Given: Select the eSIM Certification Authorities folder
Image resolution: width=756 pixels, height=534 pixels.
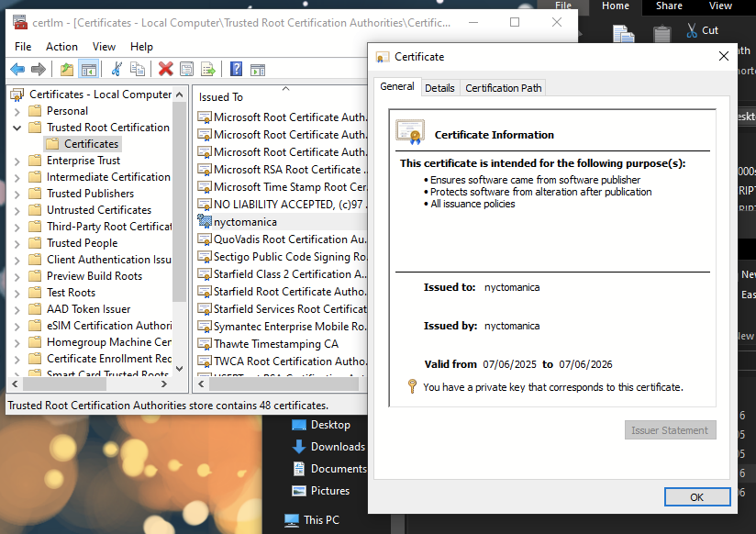Looking at the screenshot, I should point(100,326).
